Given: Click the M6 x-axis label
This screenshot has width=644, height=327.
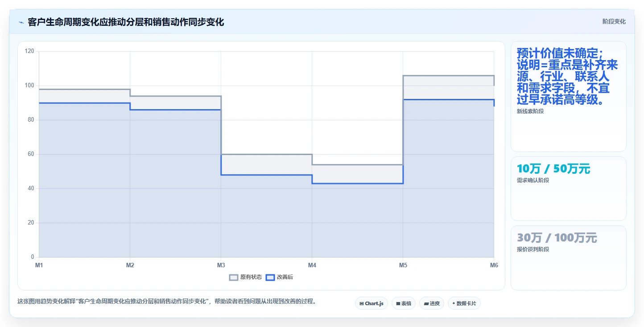Looking at the screenshot, I should pos(494,266).
